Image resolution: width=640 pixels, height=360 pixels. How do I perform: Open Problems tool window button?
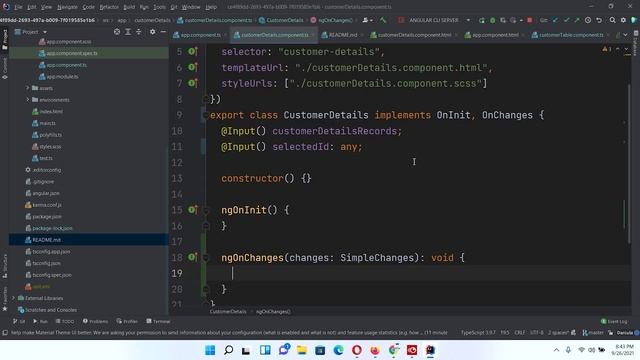95,321
